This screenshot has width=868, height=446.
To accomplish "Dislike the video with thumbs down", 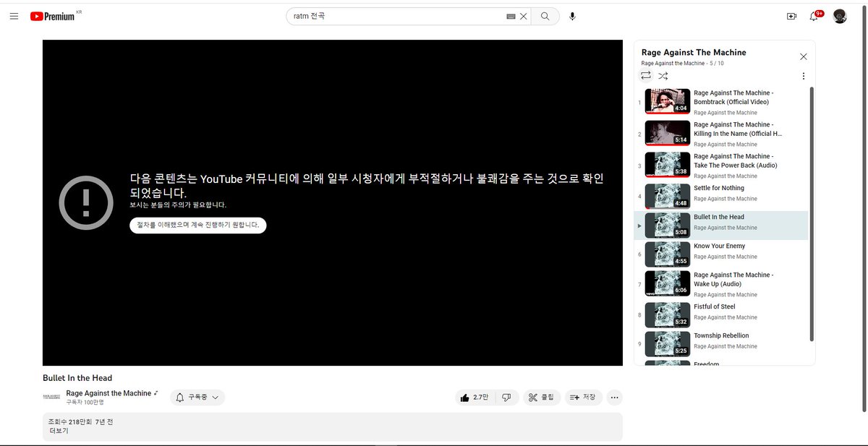I will point(506,398).
